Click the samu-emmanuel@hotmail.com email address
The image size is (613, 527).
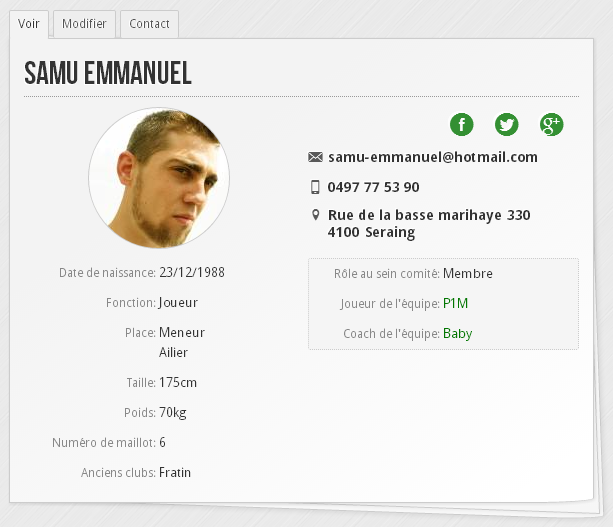click(x=433, y=157)
